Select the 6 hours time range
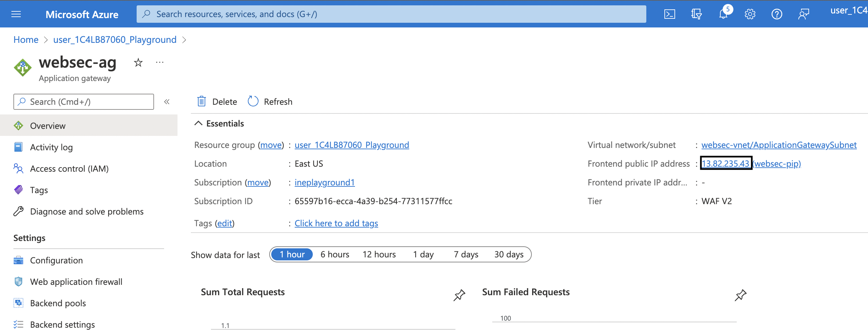 click(x=335, y=254)
